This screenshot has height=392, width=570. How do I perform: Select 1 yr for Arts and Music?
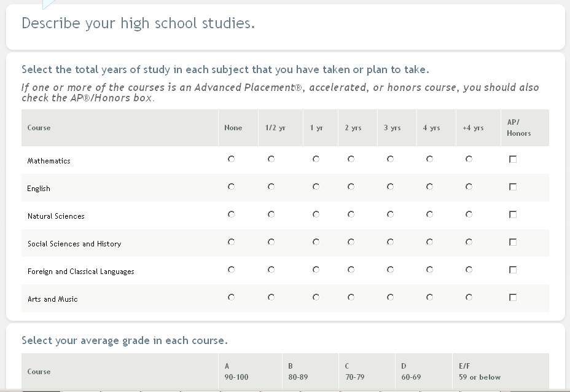pos(316,297)
